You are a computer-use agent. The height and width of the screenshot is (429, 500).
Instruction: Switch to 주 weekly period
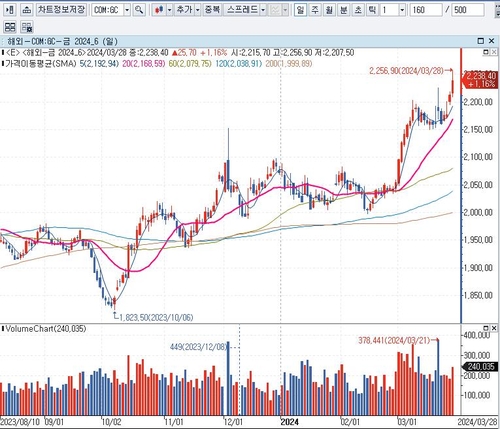315,10
